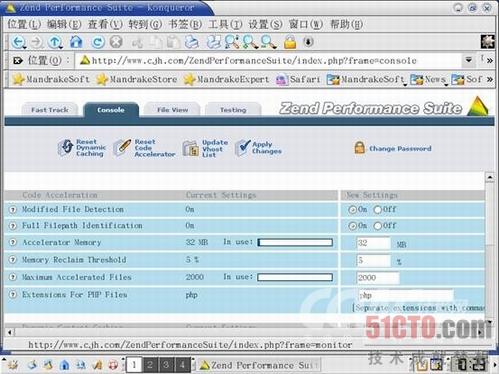The width and height of the screenshot is (499, 374).
Task: Open the star start menu on taskbar
Action: pyautogui.click(x=13, y=365)
